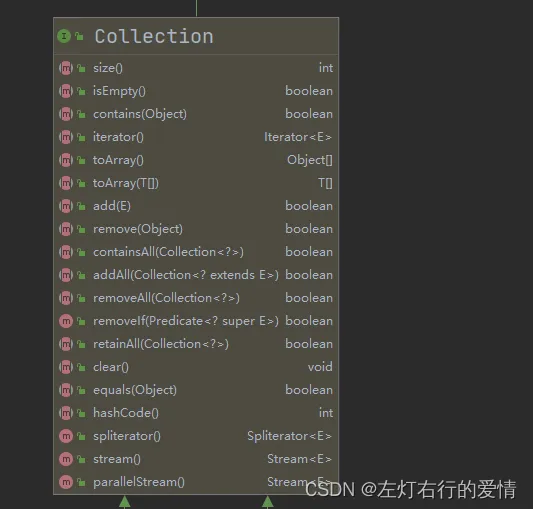Select the addAll method entry

pos(196,275)
